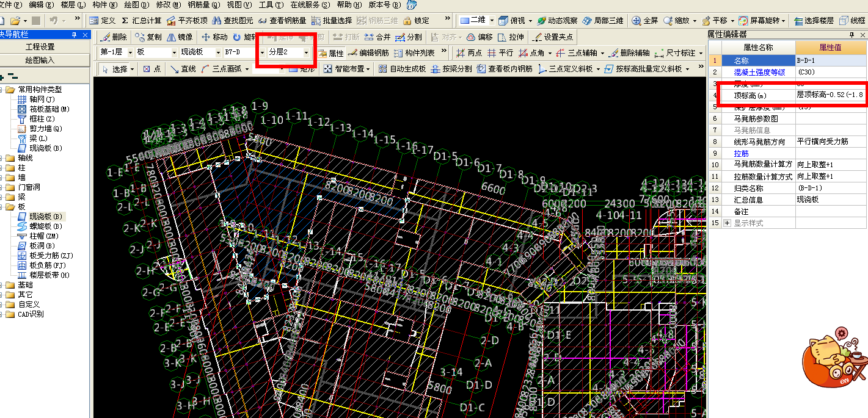Select the 直线 line drawing tool
868x418 pixels.
(183, 69)
